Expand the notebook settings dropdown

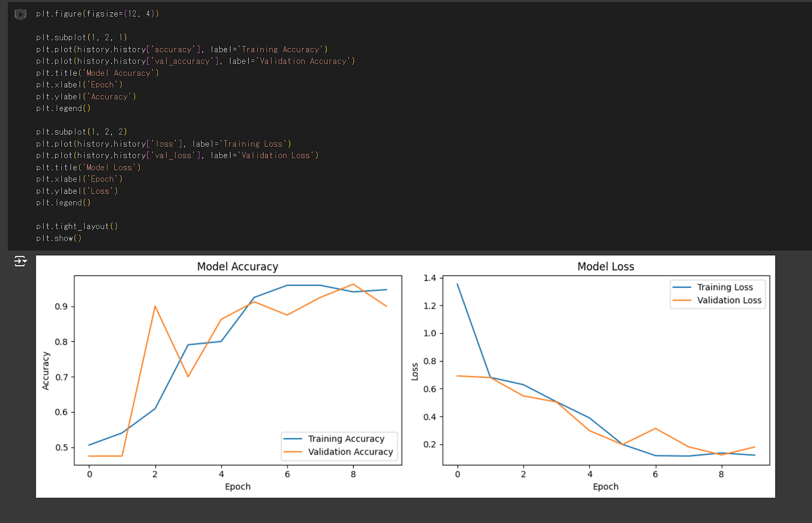click(21, 261)
